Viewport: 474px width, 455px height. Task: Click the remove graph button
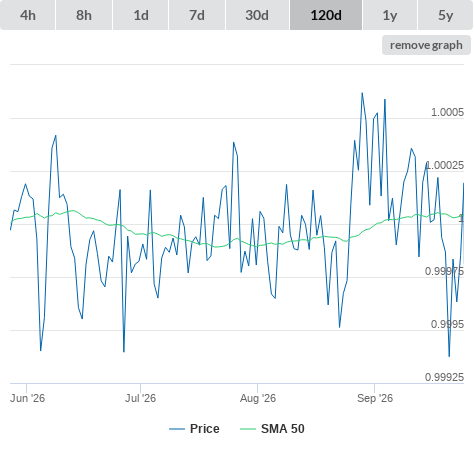[426, 45]
